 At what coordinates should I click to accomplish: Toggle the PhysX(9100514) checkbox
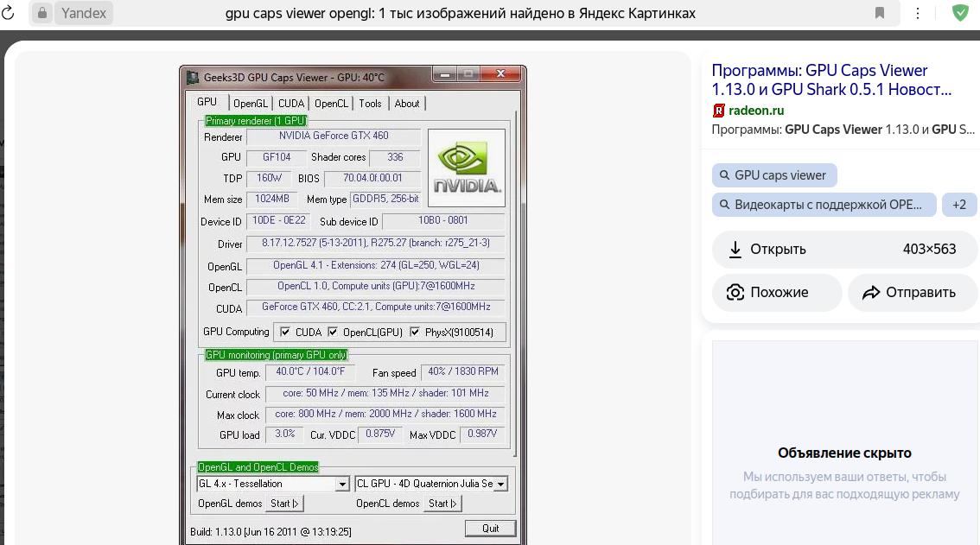coord(414,332)
